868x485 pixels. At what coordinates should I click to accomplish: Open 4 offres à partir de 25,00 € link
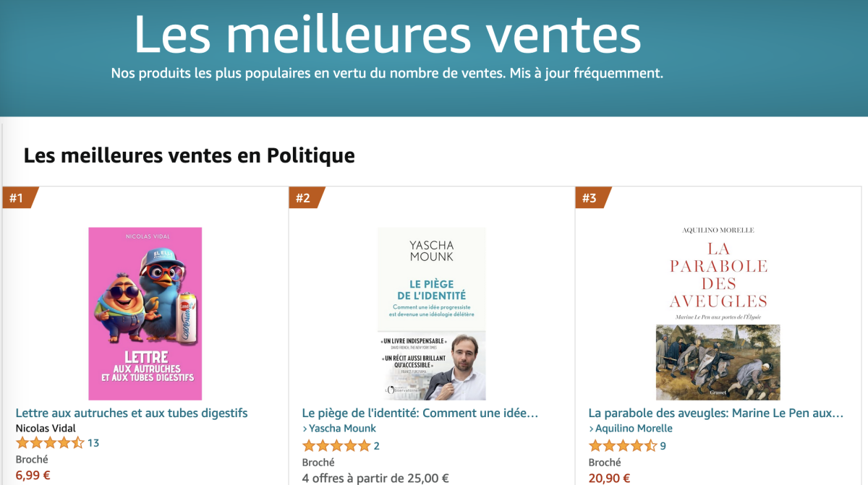click(x=375, y=478)
